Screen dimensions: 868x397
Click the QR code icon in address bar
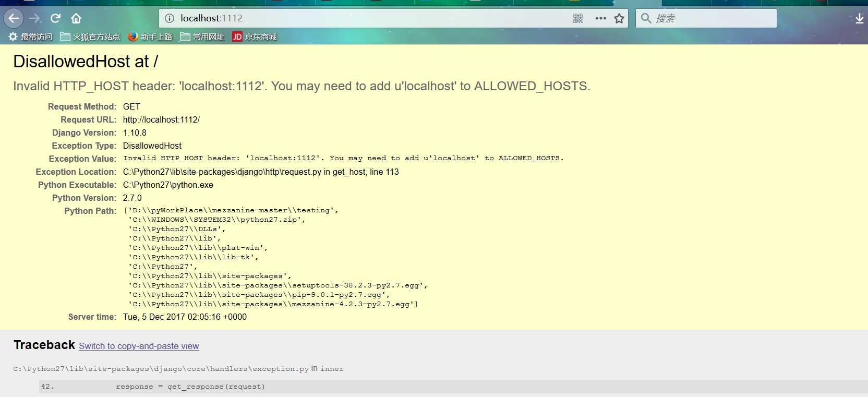(578, 18)
